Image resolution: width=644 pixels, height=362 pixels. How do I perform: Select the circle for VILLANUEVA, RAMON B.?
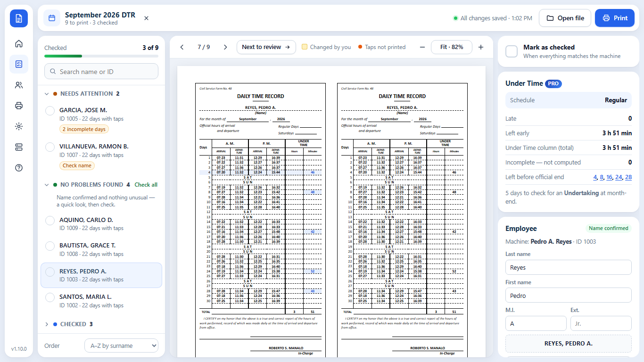tap(50, 147)
